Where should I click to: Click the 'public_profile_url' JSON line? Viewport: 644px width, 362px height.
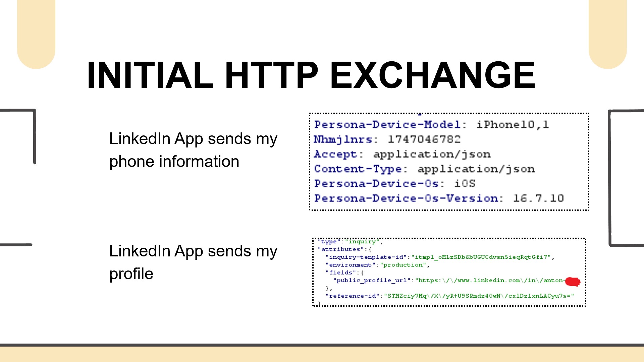click(x=457, y=280)
